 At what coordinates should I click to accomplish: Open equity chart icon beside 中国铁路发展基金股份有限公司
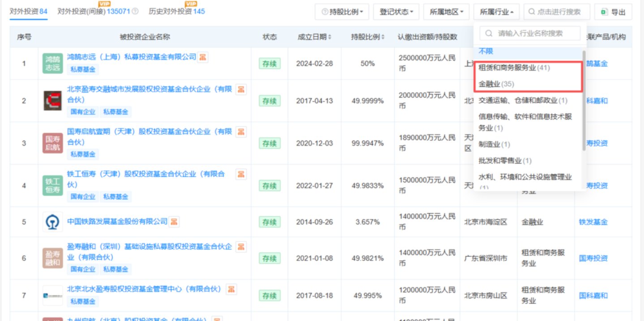click(x=174, y=221)
